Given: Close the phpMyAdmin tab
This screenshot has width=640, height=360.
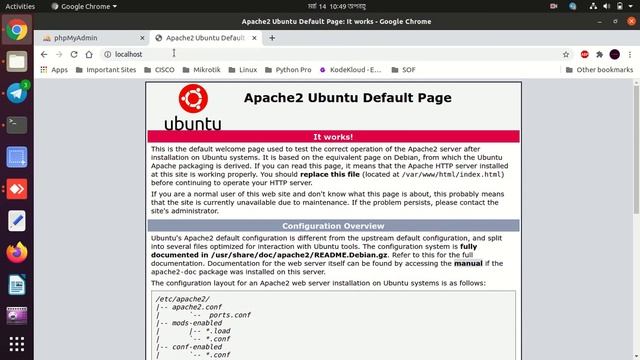Looking at the screenshot, I should click(x=142, y=38).
